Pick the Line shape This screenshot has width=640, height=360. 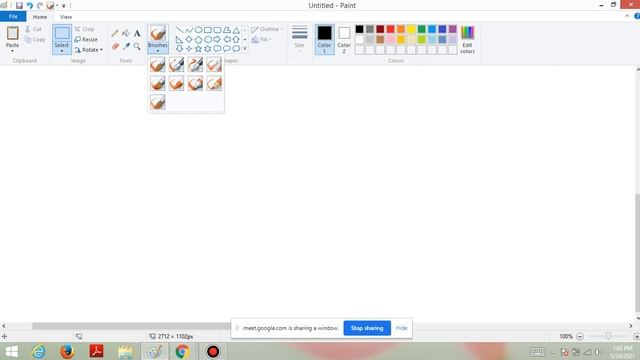179,30
